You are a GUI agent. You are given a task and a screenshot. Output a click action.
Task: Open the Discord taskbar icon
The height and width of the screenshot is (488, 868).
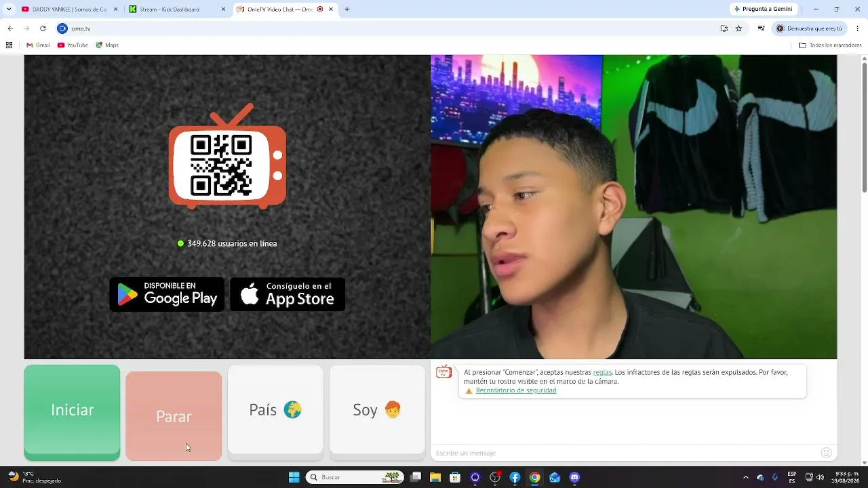574,477
